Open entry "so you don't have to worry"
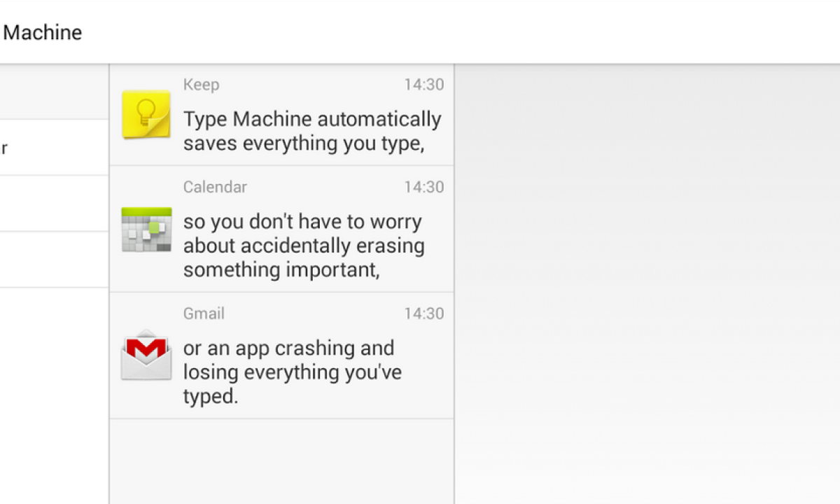 pyautogui.click(x=303, y=245)
